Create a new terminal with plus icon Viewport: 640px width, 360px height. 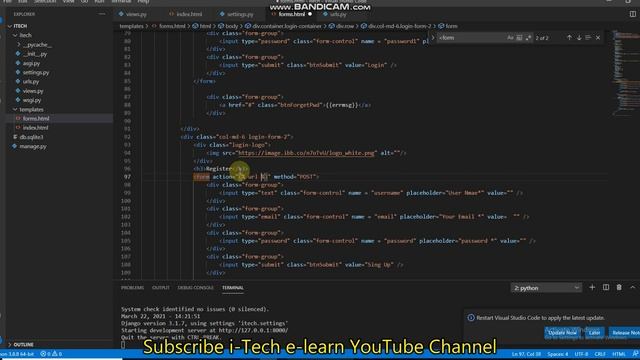(592, 287)
